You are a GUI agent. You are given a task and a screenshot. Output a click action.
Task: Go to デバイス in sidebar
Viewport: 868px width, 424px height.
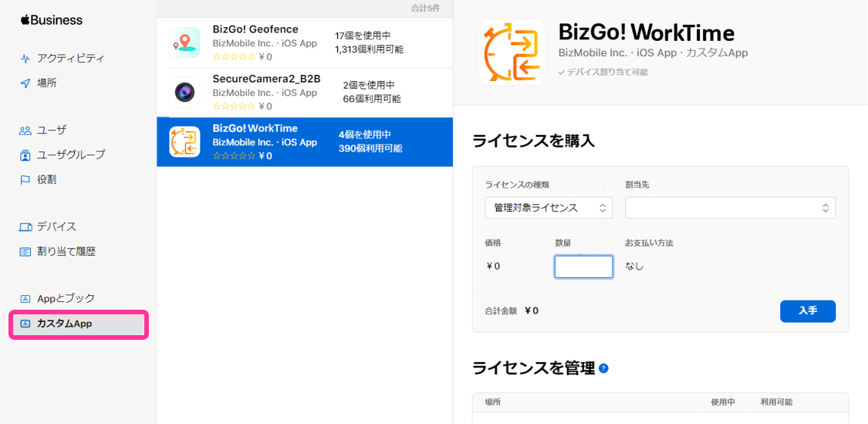[56, 226]
